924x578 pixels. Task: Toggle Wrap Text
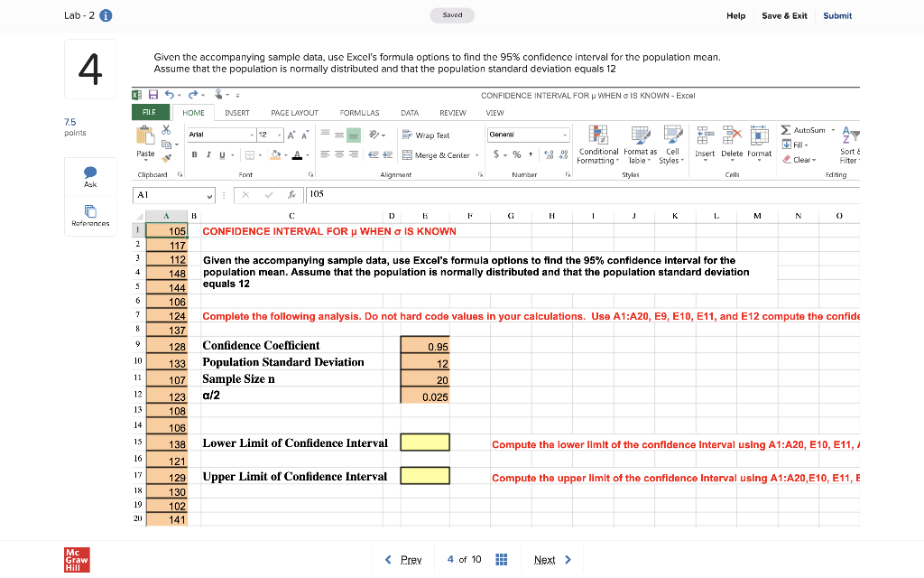pyautogui.click(x=426, y=135)
